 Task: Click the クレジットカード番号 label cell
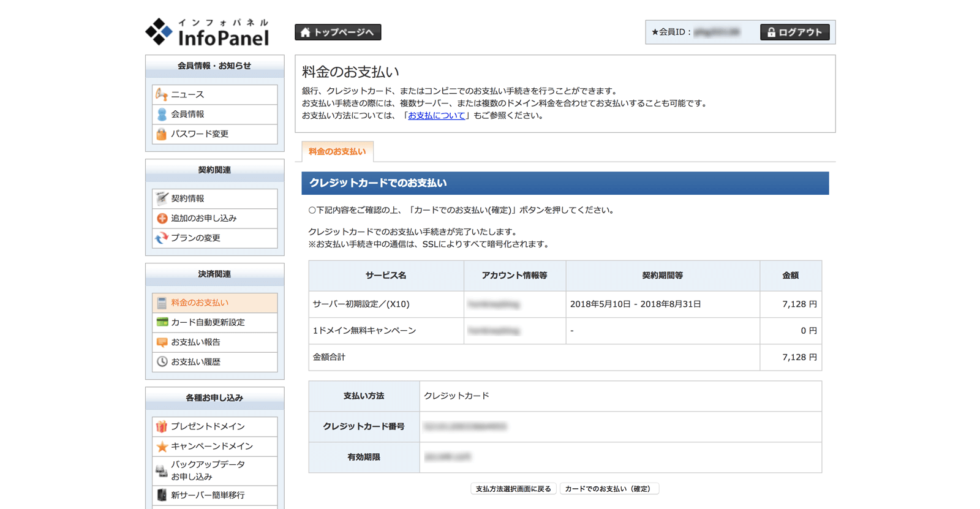click(364, 426)
